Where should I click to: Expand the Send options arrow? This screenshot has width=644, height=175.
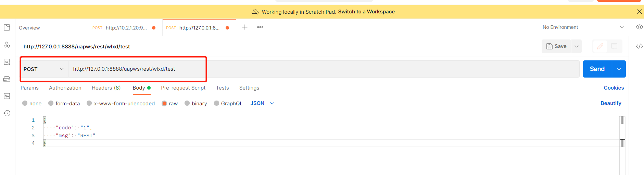point(619,69)
